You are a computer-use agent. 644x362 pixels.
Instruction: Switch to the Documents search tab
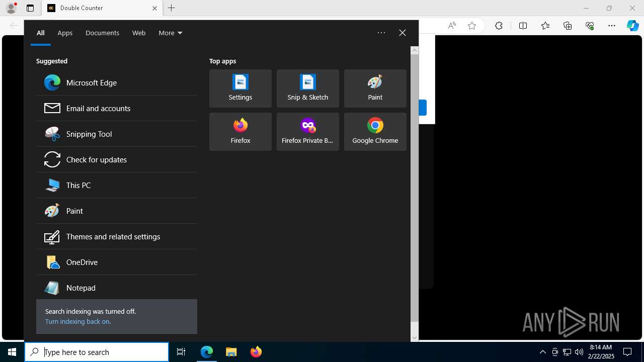click(102, 33)
